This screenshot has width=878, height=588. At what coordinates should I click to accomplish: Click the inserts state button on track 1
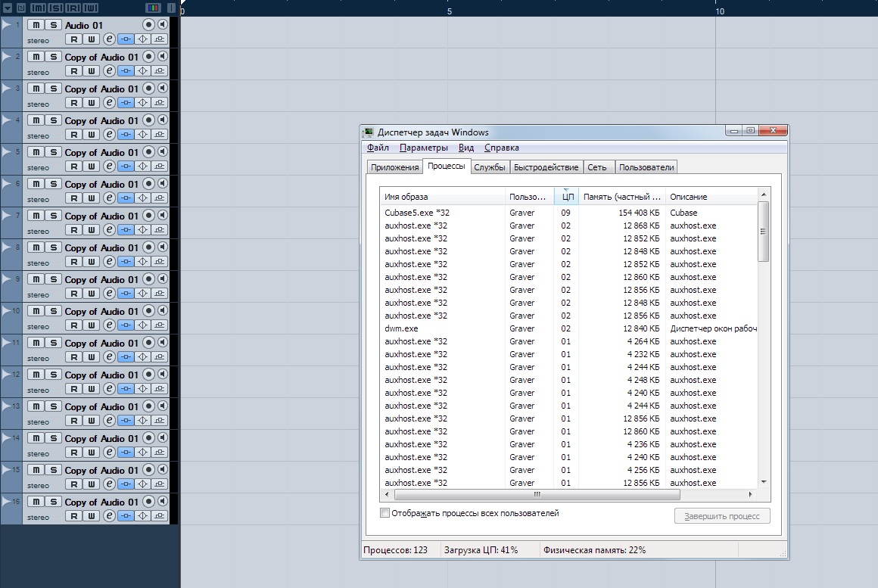click(126, 39)
